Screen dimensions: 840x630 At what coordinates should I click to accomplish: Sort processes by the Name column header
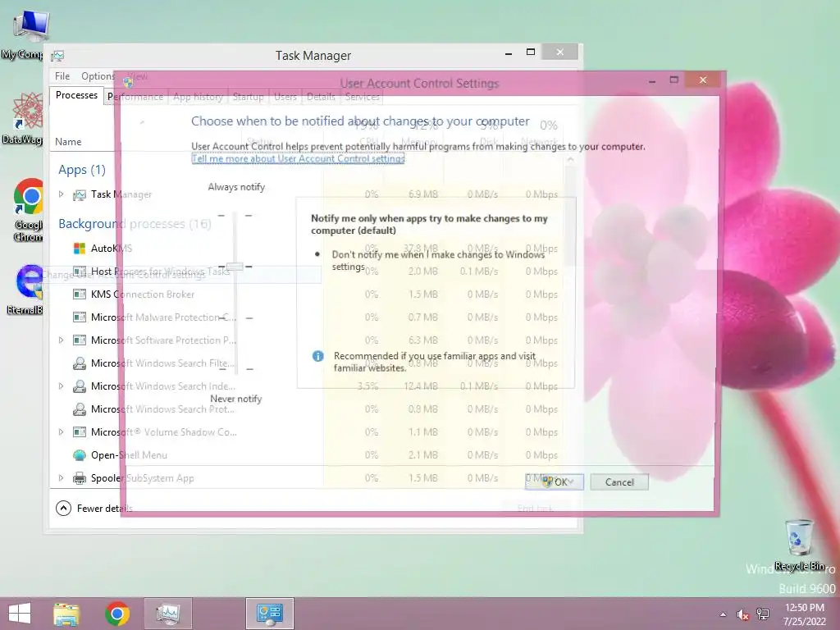(68, 142)
